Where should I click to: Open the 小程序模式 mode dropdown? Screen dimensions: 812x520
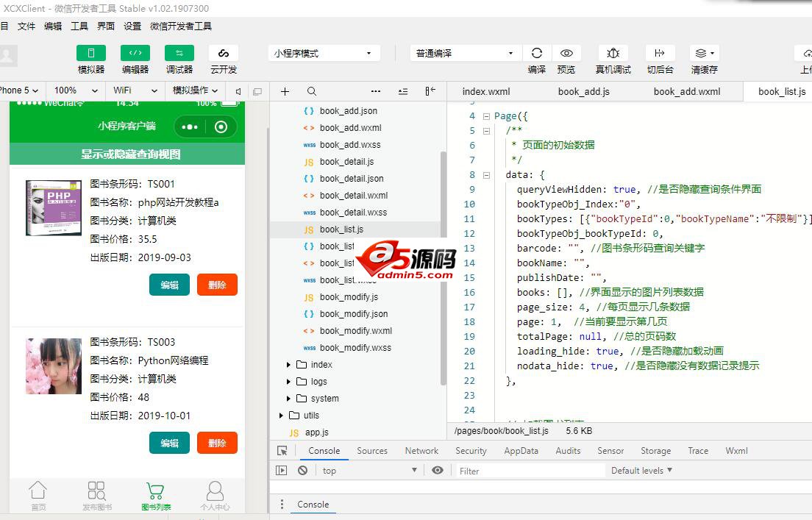[x=324, y=53]
